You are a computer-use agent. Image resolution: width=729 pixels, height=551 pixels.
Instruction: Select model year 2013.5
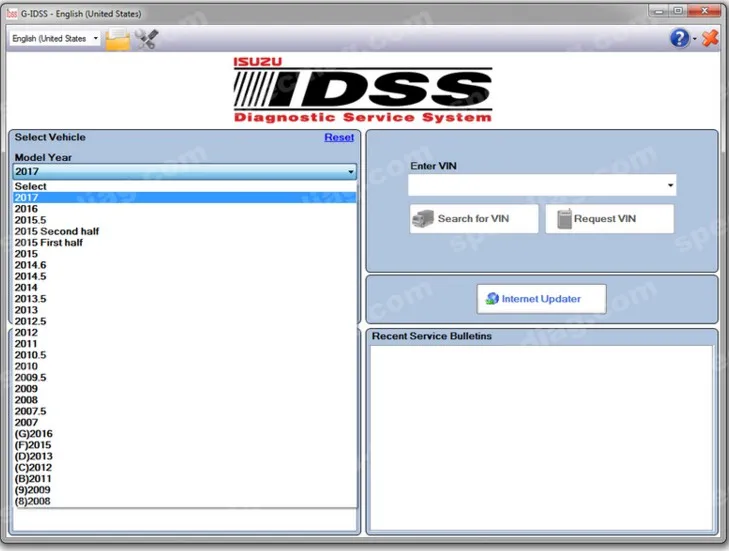(x=185, y=299)
